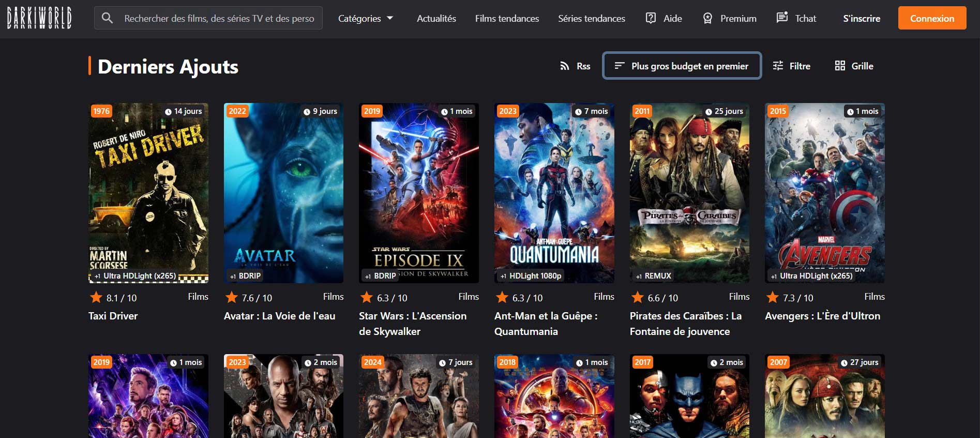The image size is (980, 438).
Task: Open the 2019 Avengers Endgame poster in second row
Action: click(148, 396)
